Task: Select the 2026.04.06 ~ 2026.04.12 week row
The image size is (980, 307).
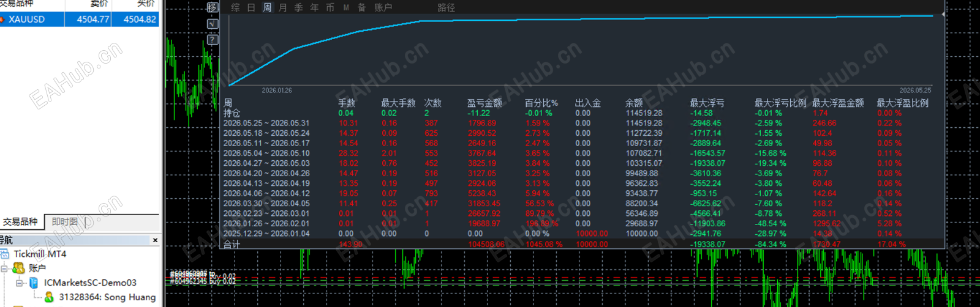Action: 582,193
